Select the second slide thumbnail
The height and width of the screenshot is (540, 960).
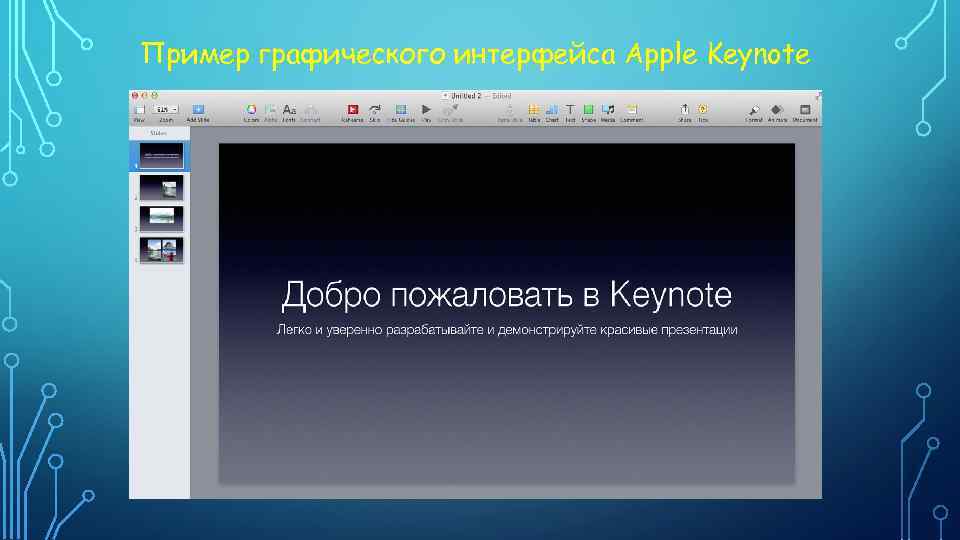pyautogui.click(x=161, y=188)
